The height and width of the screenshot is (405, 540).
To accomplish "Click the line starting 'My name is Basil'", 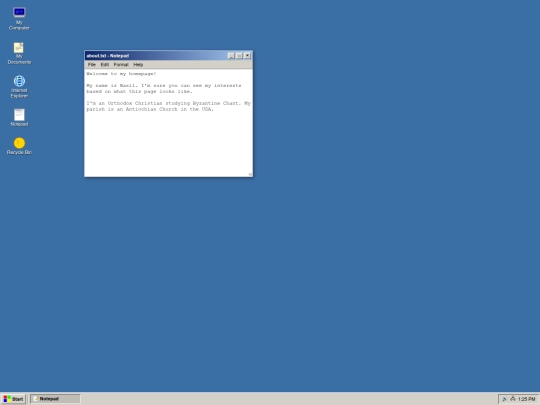I will (x=164, y=85).
